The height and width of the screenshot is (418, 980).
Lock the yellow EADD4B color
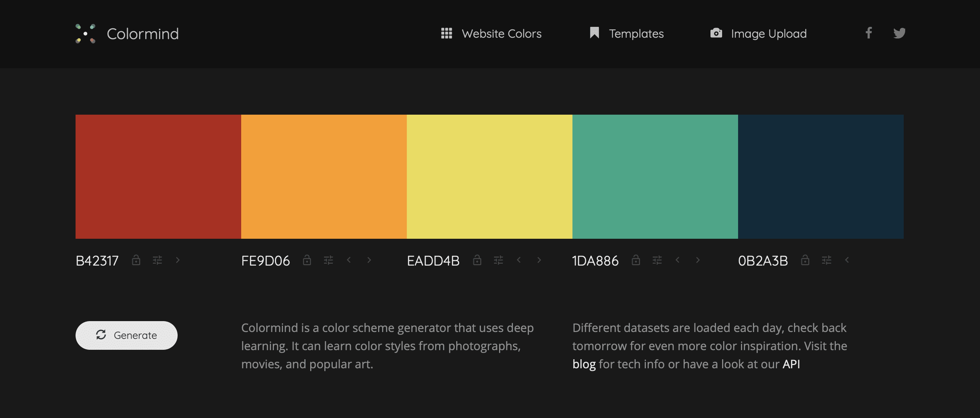pos(477,260)
